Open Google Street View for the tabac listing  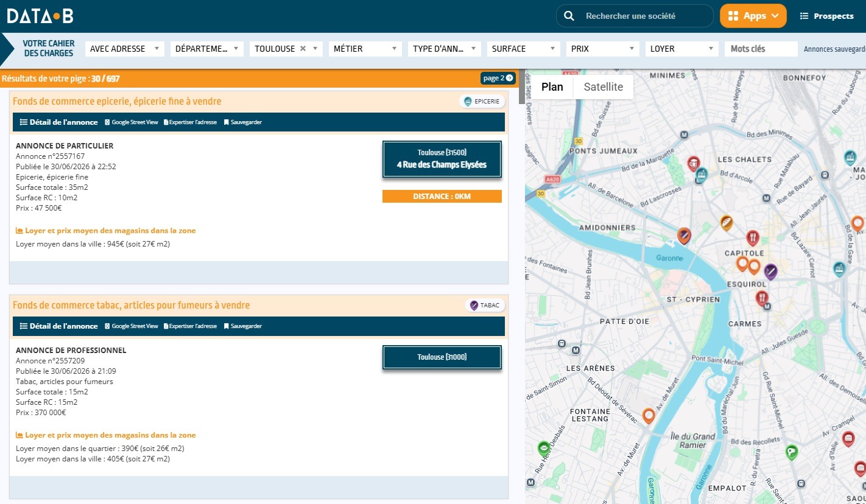point(132,326)
